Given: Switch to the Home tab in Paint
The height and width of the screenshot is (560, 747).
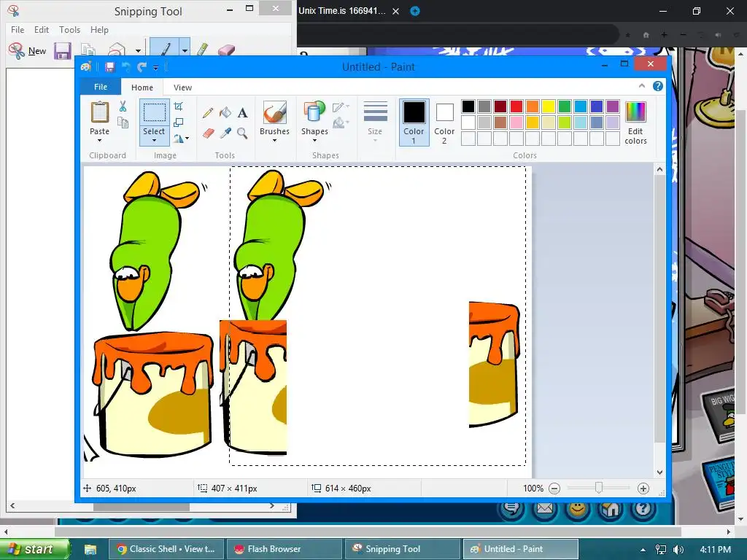Looking at the screenshot, I should pyautogui.click(x=142, y=87).
